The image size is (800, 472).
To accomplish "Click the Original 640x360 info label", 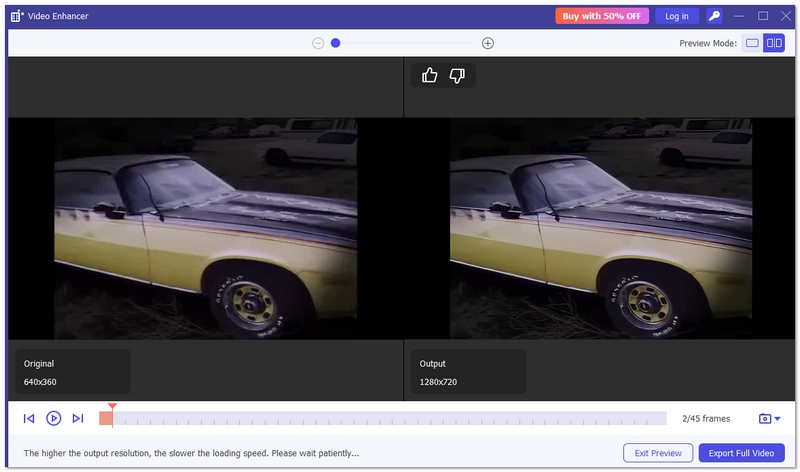I will pyautogui.click(x=72, y=372).
